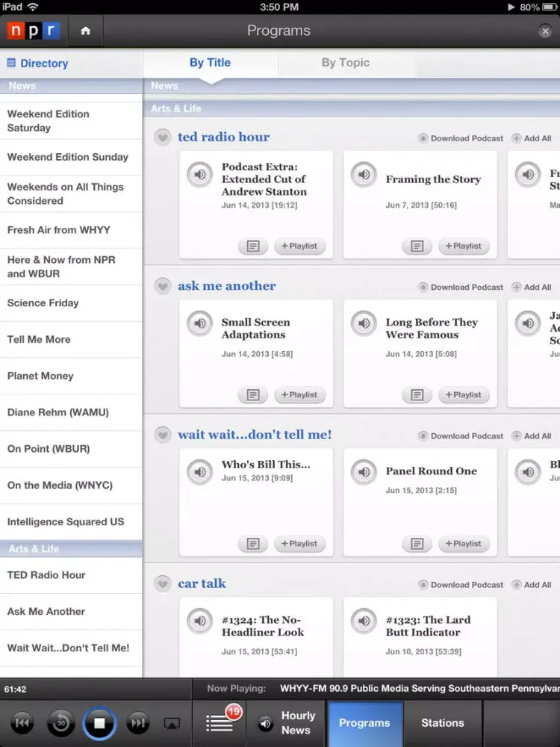Play #1324: The No-Headliner Look
Viewport: 560px width, 747px height.
(199, 621)
